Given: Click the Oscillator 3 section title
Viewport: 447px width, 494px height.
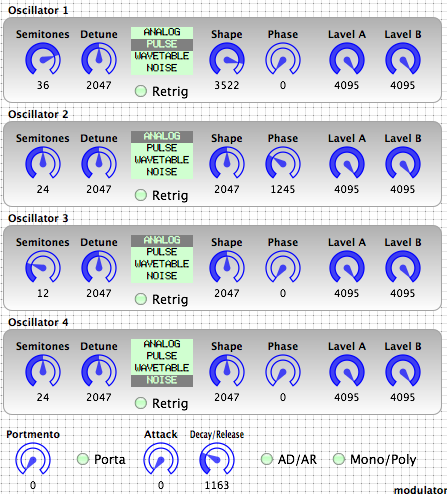Looking at the screenshot, I should [x=38, y=218].
